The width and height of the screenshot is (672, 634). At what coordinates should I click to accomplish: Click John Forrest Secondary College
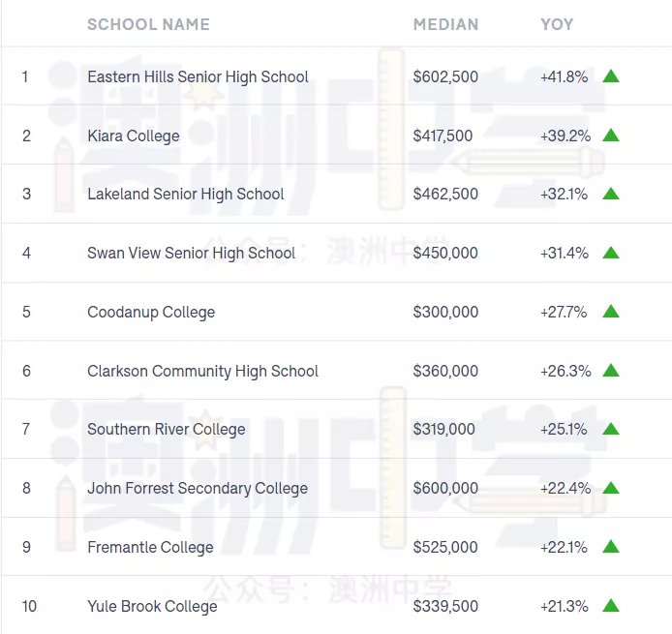click(x=198, y=489)
